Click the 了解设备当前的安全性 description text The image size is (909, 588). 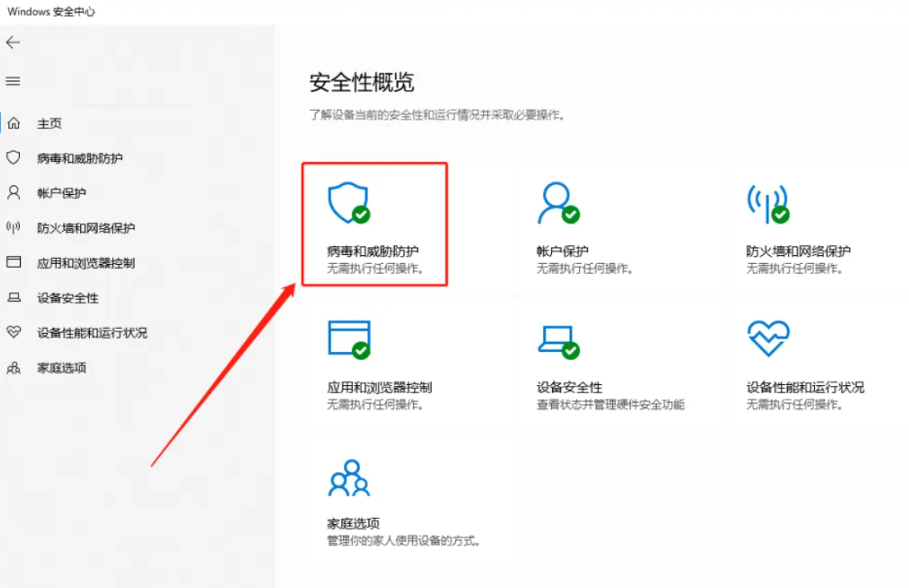coord(437,115)
